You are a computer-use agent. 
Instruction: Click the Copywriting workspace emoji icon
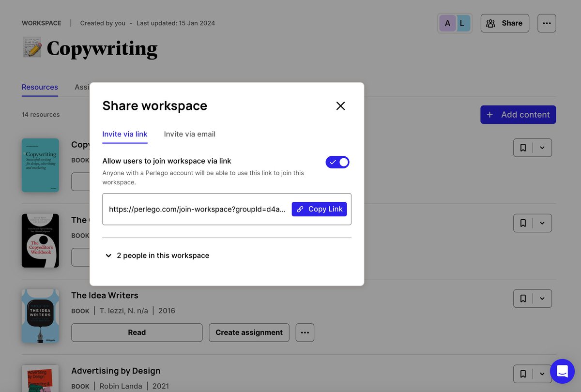point(32,48)
